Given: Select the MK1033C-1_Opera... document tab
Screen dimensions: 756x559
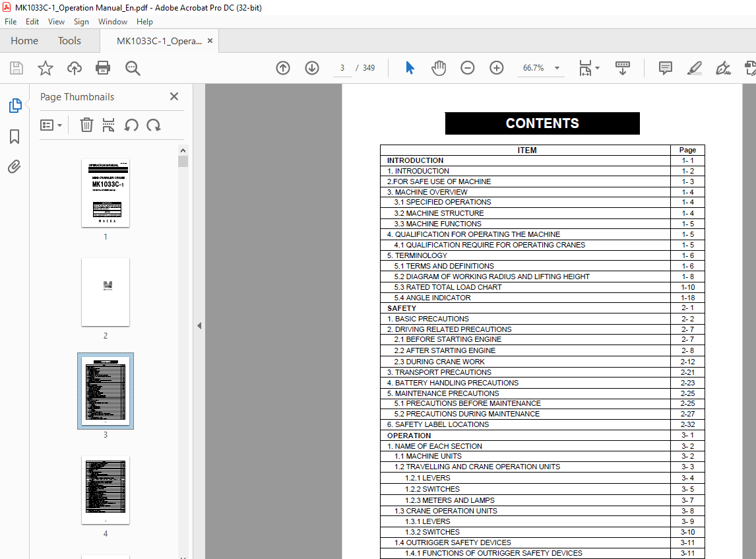Looking at the screenshot, I should 159,41.
